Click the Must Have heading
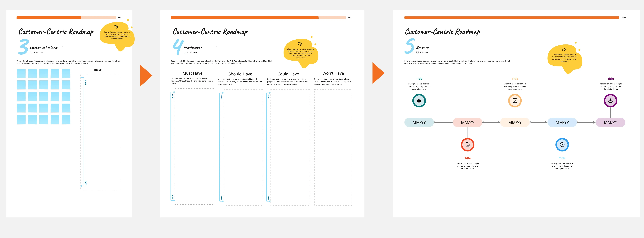 [192, 73]
